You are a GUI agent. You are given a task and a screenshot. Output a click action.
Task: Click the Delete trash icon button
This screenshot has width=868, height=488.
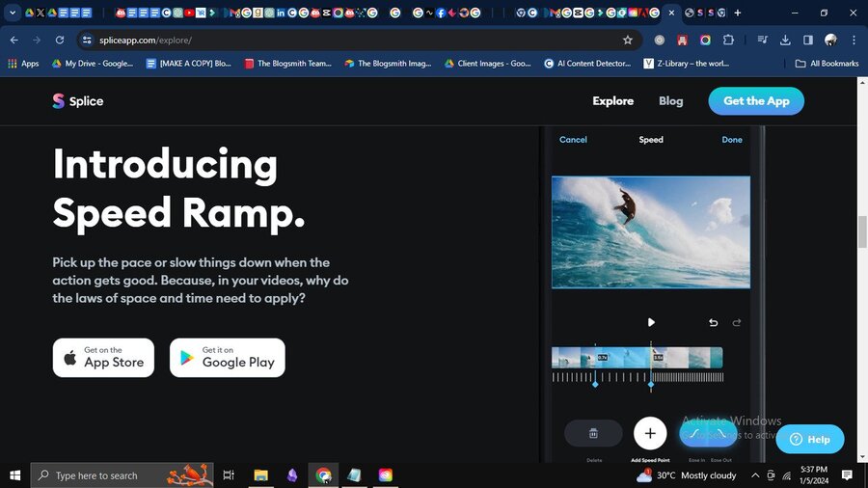point(593,433)
